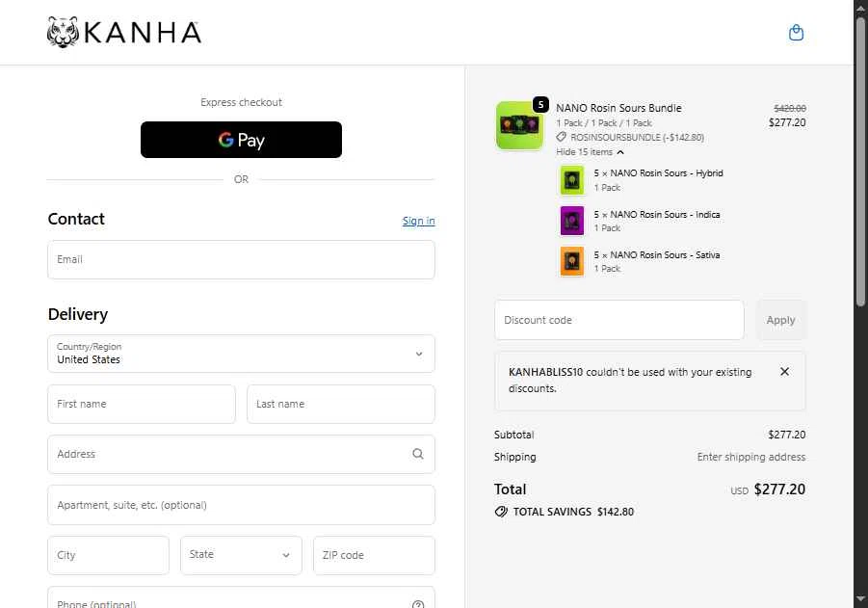
Task: Click the Indica purple product thumbnail
Action: point(572,221)
